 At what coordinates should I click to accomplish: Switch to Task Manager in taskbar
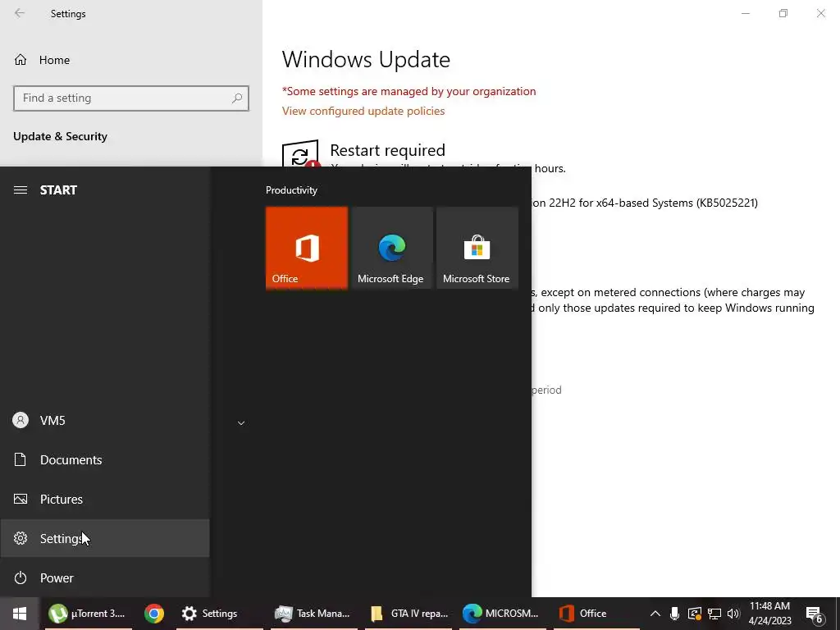tap(313, 614)
